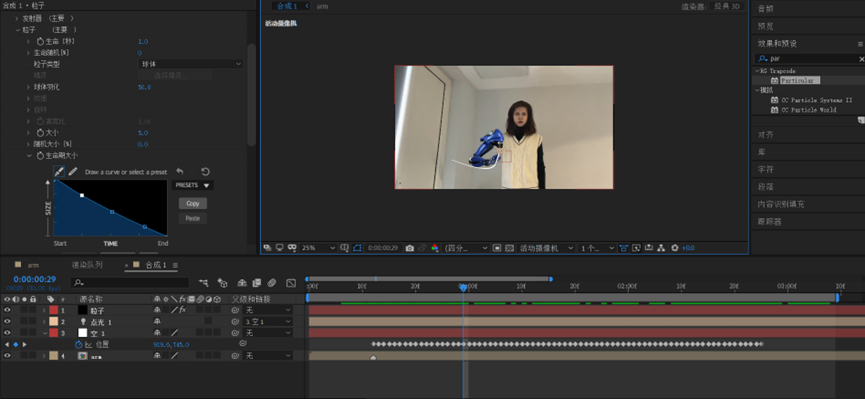The height and width of the screenshot is (399, 865).
Task: Click the timeline layer search field
Action: coord(130,283)
